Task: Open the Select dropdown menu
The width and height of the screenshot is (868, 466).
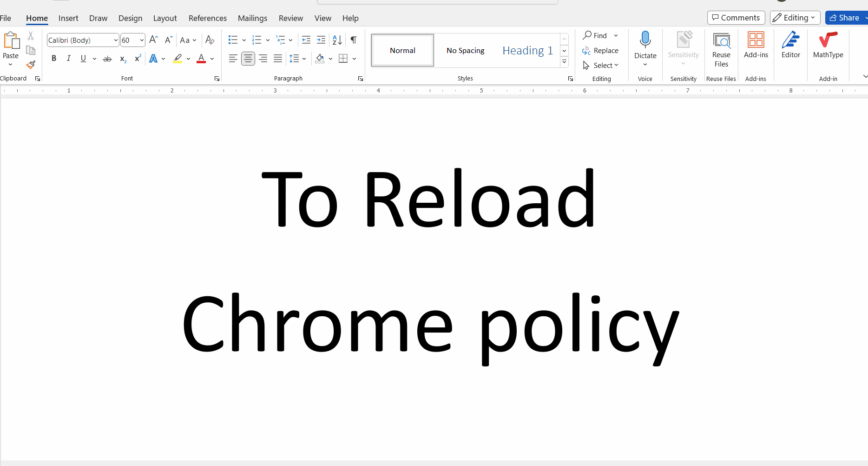Action: pyautogui.click(x=601, y=65)
